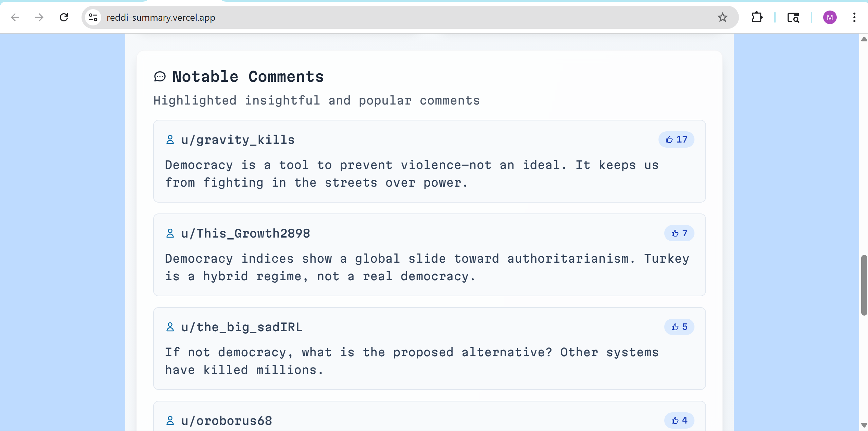Screen dimensions: 868x431
Task: Click the user icon beside u/oroborus68
Action: pos(170,421)
